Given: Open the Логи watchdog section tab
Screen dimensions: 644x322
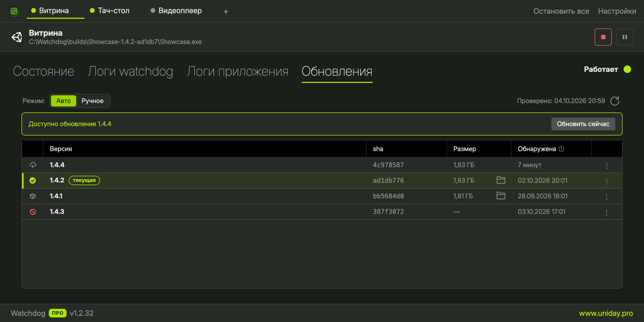Looking at the screenshot, I should point(130,71).
